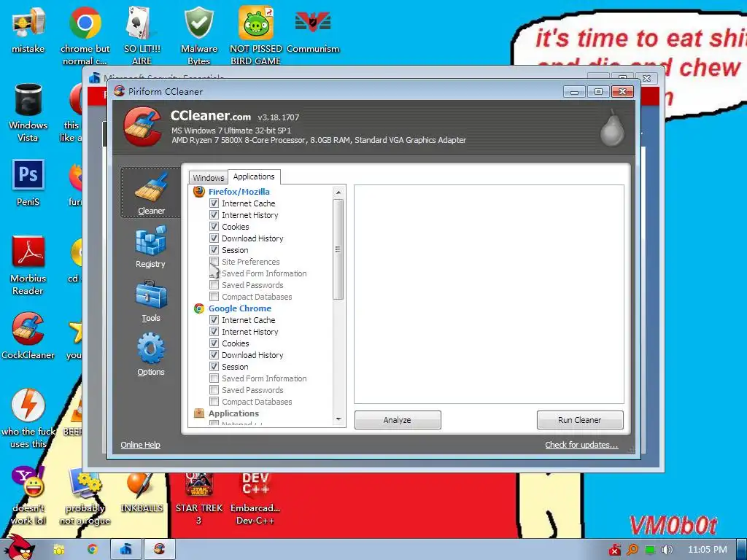Screen dimensions: 747x560
Task: Click the Applications group box icon
Action: pos(198,413)
